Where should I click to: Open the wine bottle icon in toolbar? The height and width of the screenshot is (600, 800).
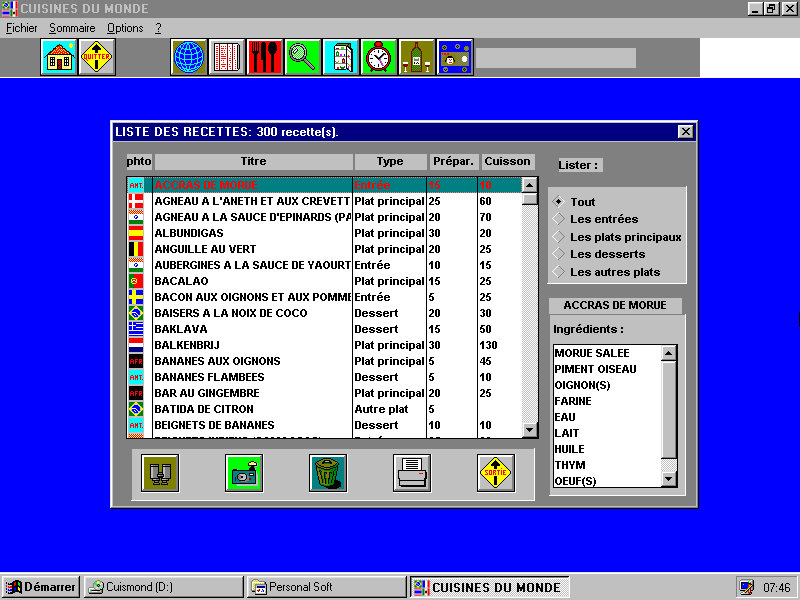[x=417, y=57]
